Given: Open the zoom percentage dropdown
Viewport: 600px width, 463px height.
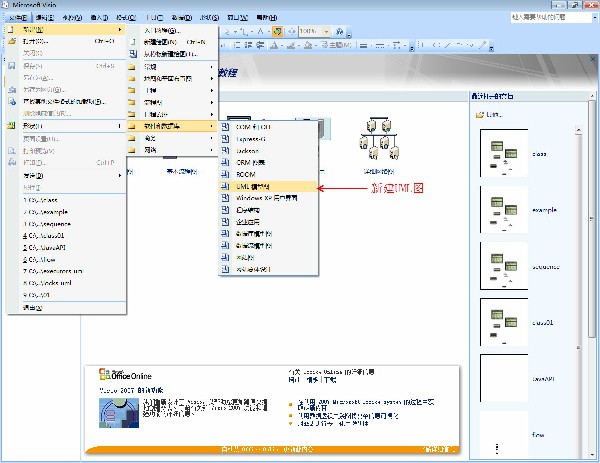Looking at the screenshot, I should (x=326, y=31).
